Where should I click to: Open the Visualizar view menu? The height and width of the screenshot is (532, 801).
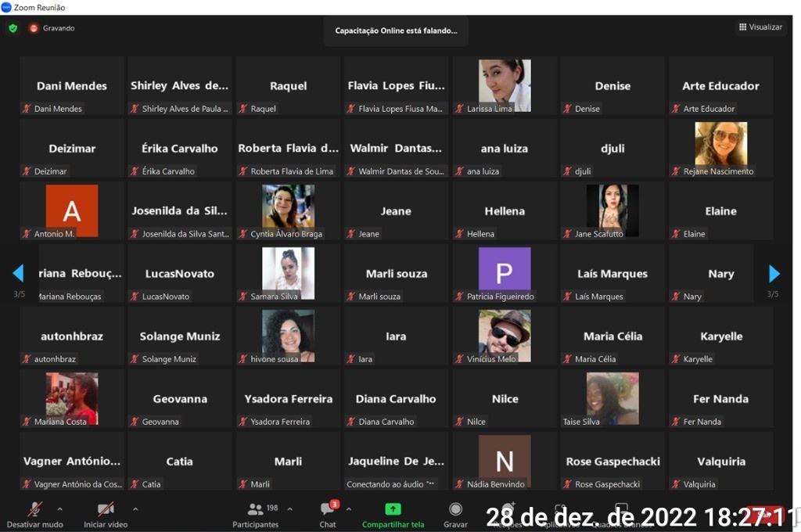click(x=760, y=27)
